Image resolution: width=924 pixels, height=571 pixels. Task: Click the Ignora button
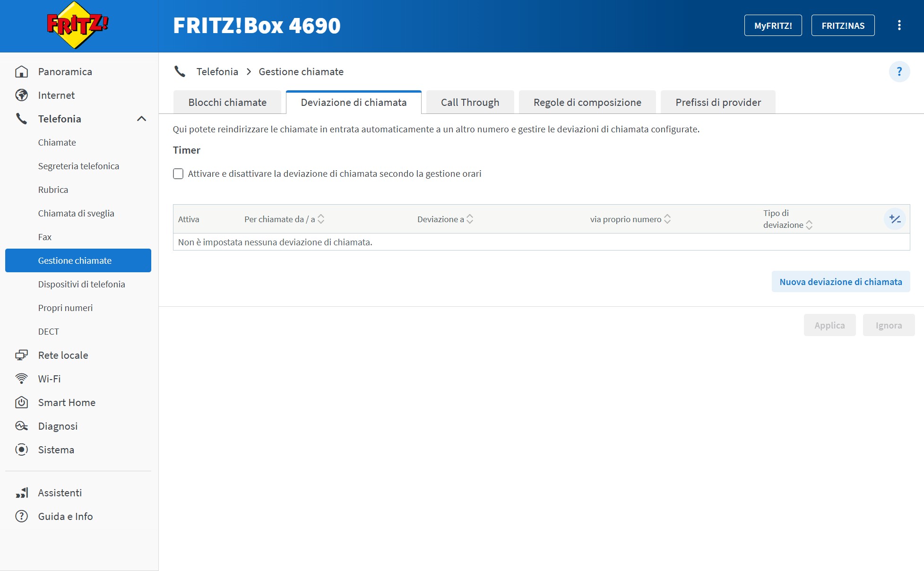click(x=889, y=326)
